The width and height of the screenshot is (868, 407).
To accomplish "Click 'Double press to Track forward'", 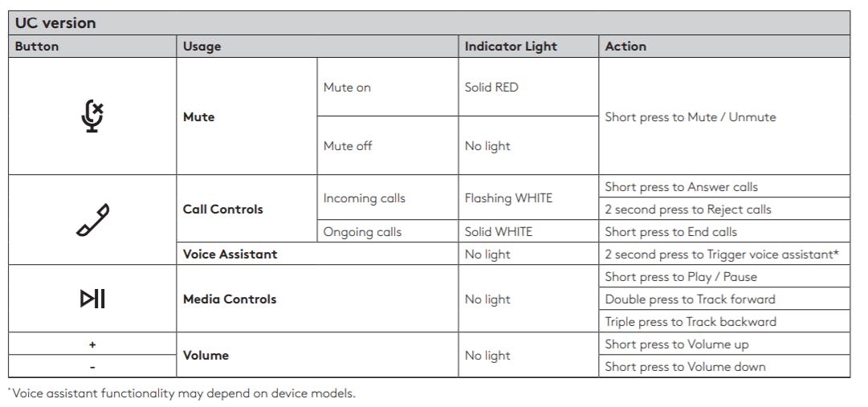I will 690,299.
